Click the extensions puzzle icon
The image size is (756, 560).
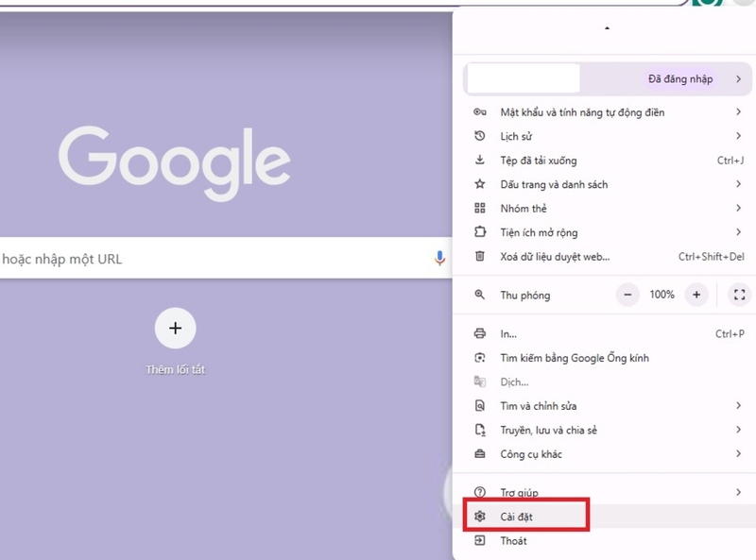click(480, 231)
